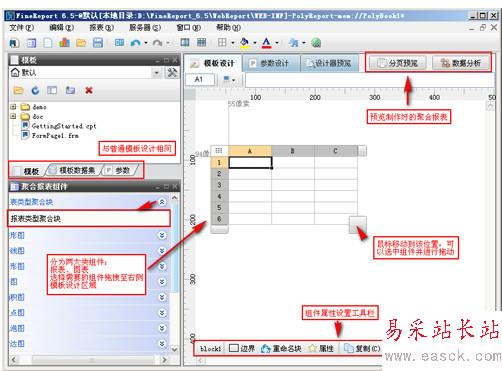
Task: Click the 重命名块 rename icon
Action: 266,348
